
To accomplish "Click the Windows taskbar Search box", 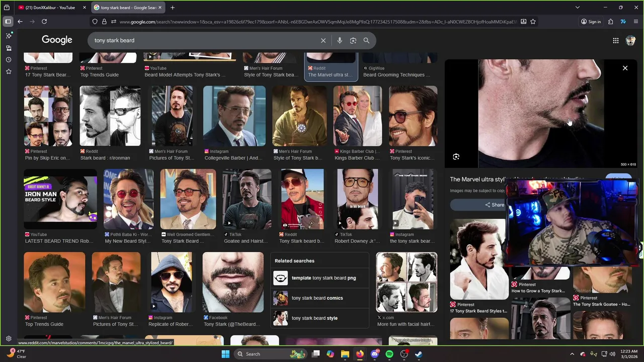I will point(271,354).
